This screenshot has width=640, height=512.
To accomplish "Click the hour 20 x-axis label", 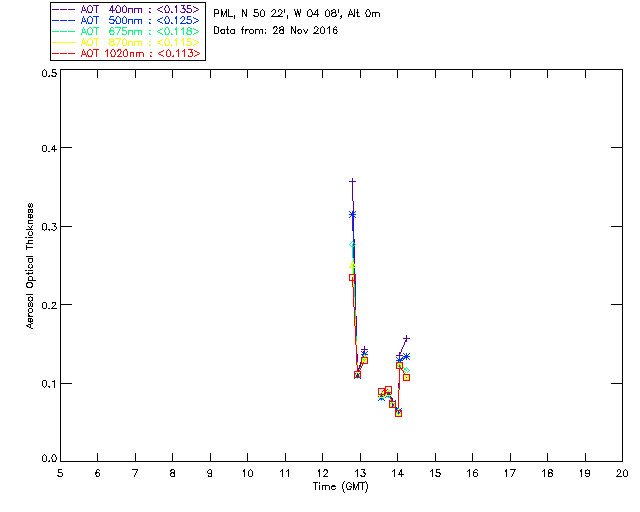I will tap(622, 473).
